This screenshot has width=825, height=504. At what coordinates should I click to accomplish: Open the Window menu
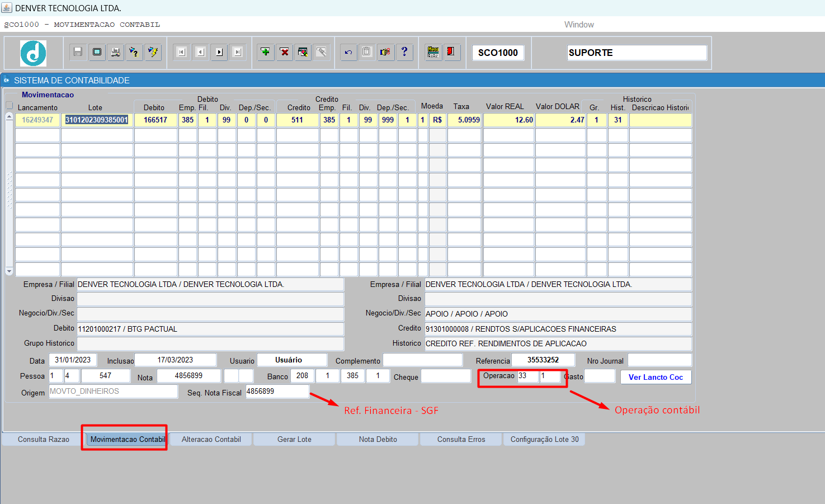[579, 25]
